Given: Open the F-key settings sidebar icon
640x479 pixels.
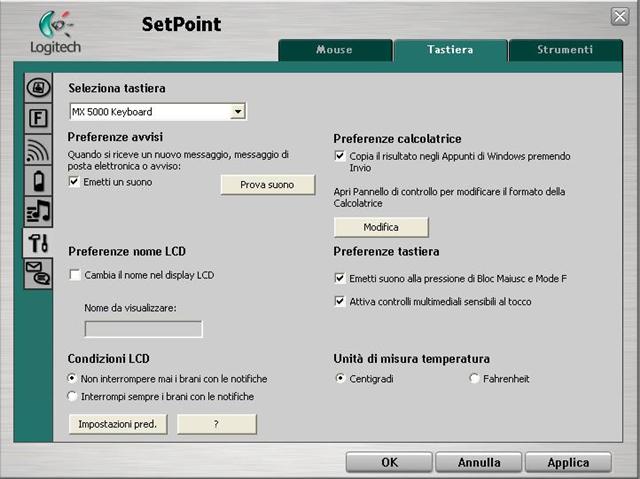Looking at the screenshot, I should (38, 118).
